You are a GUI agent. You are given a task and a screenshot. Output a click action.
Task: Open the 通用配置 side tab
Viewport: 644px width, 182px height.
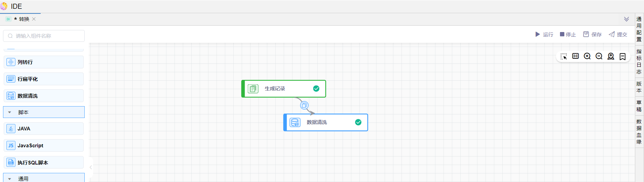639,29
